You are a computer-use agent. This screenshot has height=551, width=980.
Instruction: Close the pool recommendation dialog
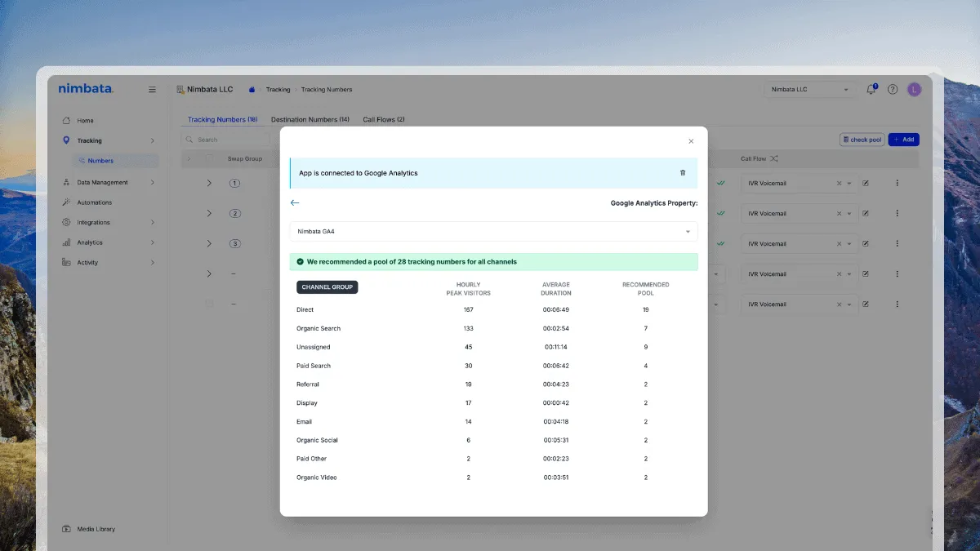(x=691, y=141)
